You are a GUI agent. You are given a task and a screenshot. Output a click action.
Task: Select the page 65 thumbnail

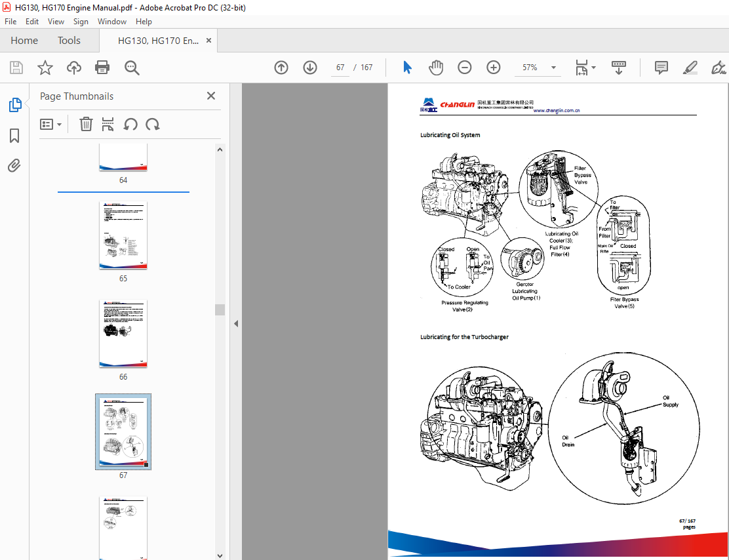click(x=123, y=235)
